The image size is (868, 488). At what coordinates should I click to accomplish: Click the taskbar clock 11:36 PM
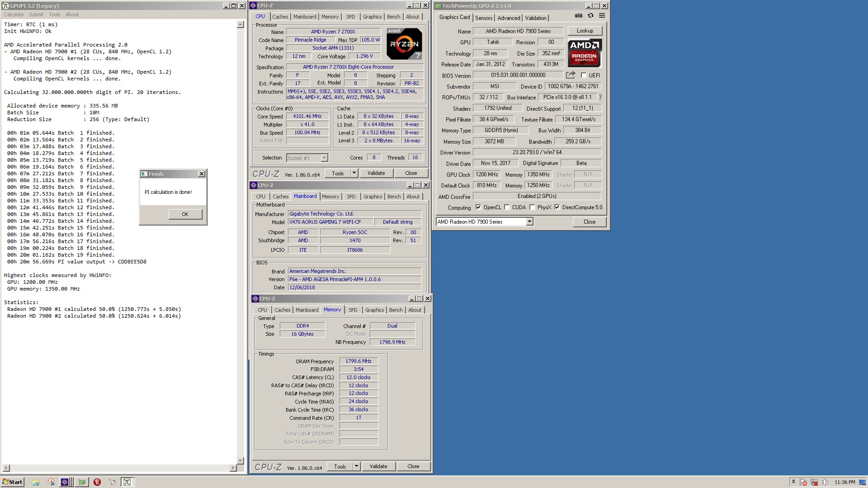(845, 482)
